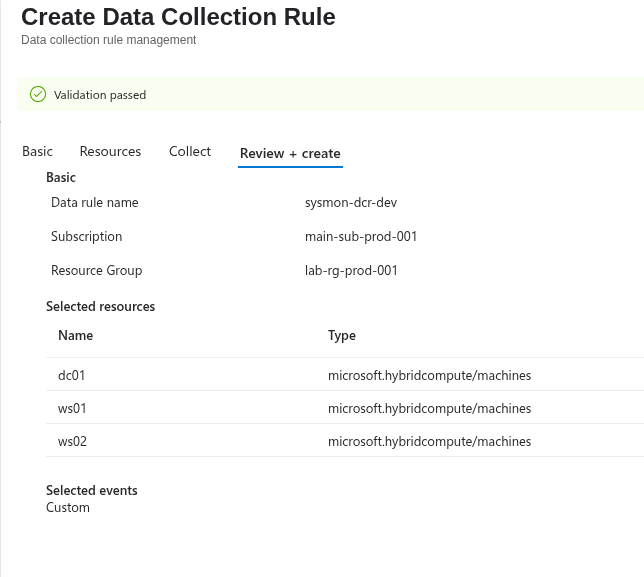644x577 pixels.
Task: Click the green validation passed checkmark icon
Action: pyautogui.click(x=38, y=94)
